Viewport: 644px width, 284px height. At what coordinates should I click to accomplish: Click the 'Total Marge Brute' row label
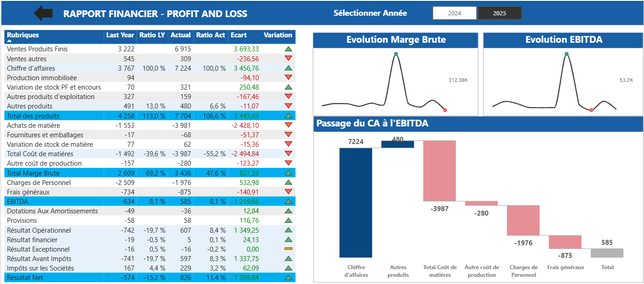point(33,173)
